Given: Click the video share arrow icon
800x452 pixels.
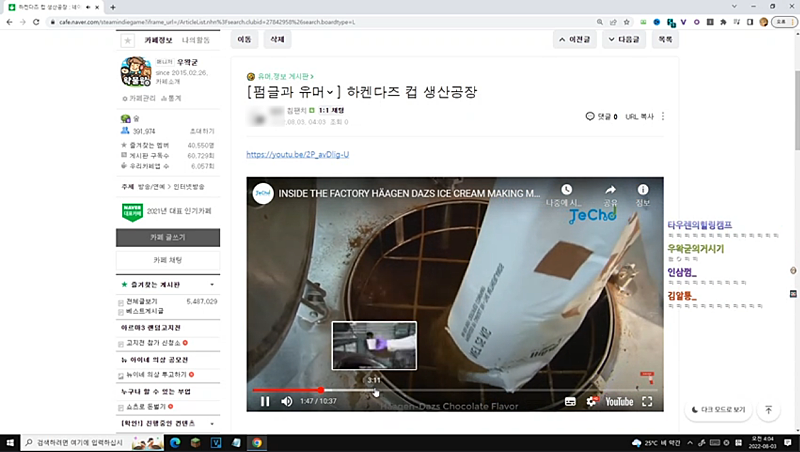Looking at the screenshot, I should click(x=610, y=190).
